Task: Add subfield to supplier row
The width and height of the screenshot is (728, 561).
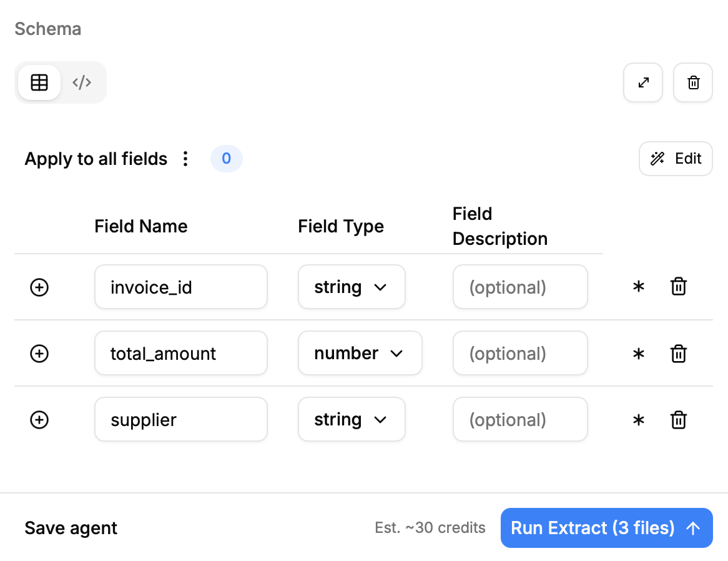Action: pyautogui.click(x=39, y=420)
